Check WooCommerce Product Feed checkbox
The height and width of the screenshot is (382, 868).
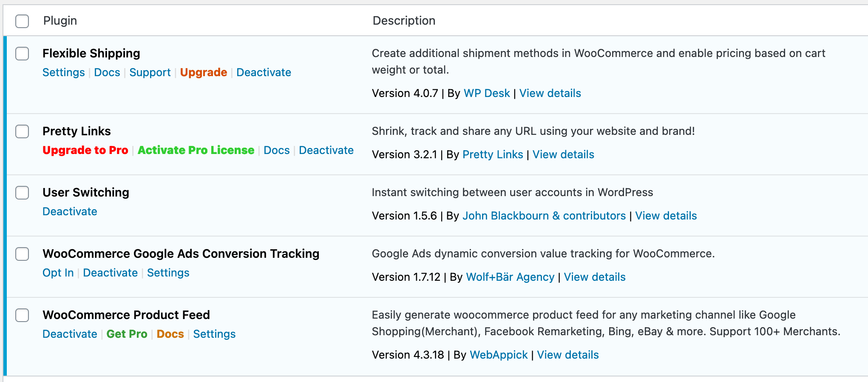(22, 315)
